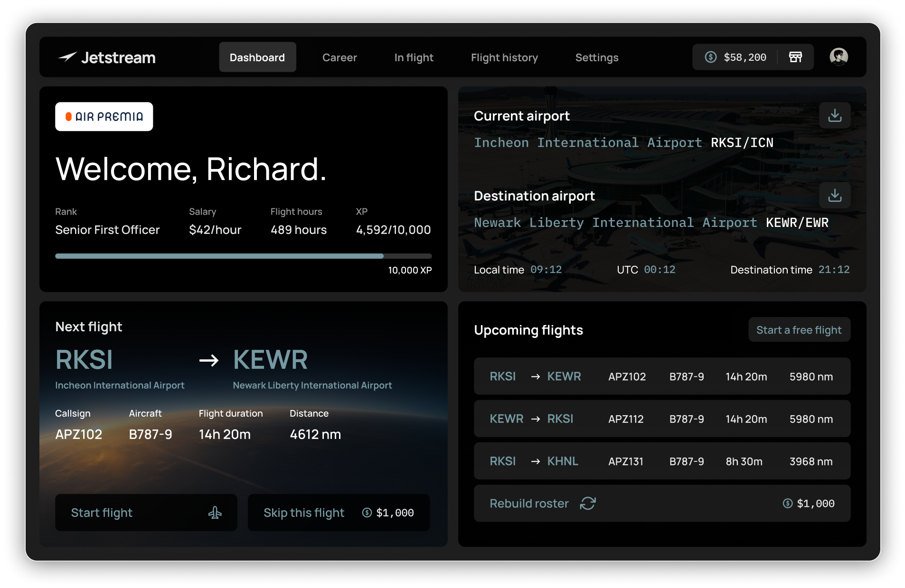Click Start a free flight
This screenshot has width=905, height=588.
point(799,329)
